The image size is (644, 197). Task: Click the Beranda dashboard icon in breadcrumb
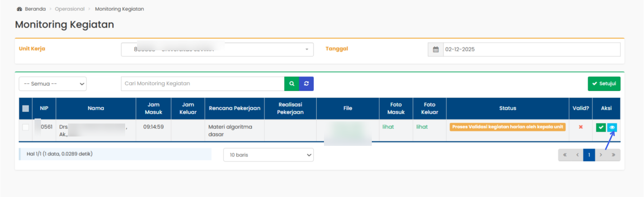point(19,9)
